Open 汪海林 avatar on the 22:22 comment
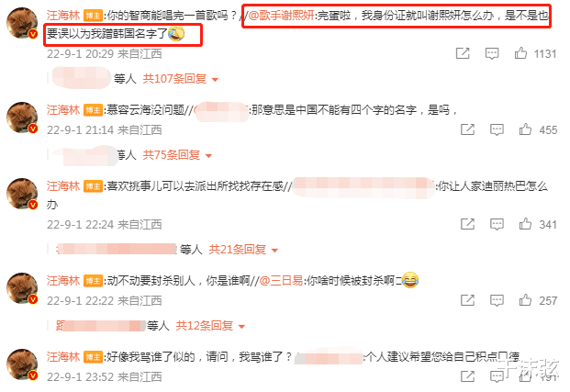 (22, 288)
